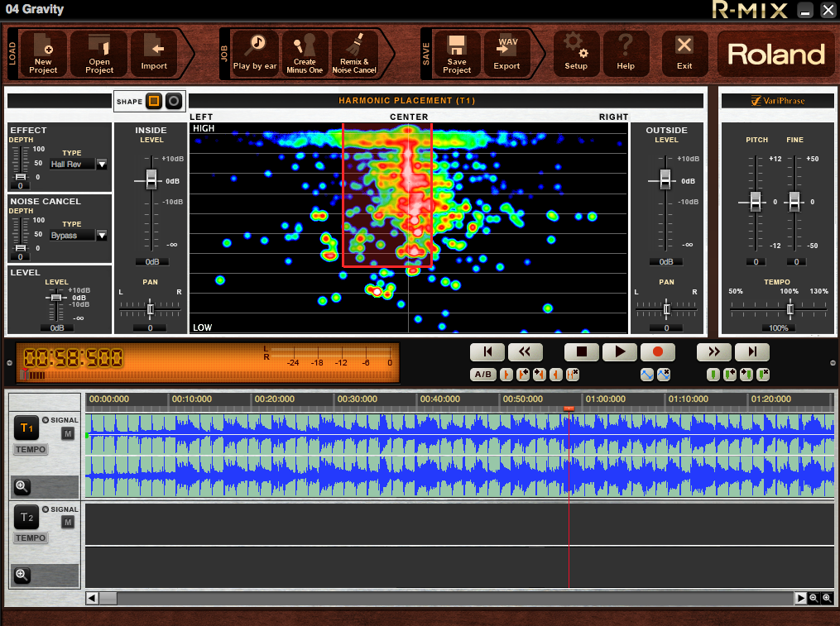Screen dimensions: 840x626
Task: Select the T2 track button
Action: pyautogui.click(x=26, y=518)
